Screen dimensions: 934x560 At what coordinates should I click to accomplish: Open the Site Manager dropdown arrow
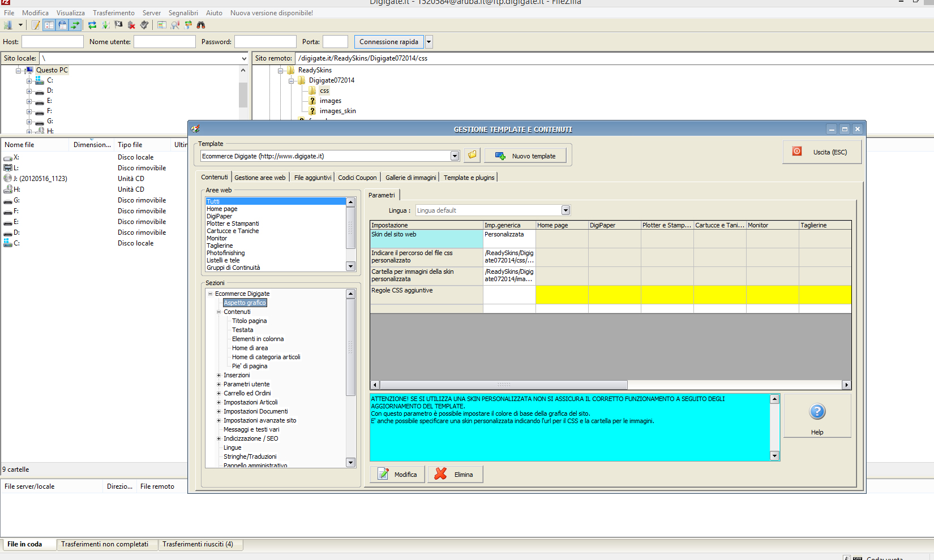coord(20,25)
